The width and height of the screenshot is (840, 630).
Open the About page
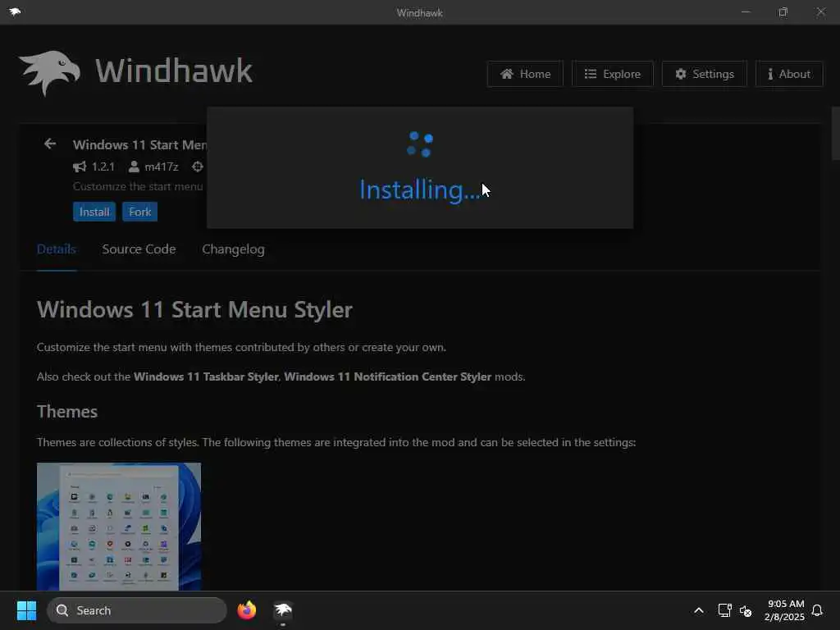(x=789, y=74)
